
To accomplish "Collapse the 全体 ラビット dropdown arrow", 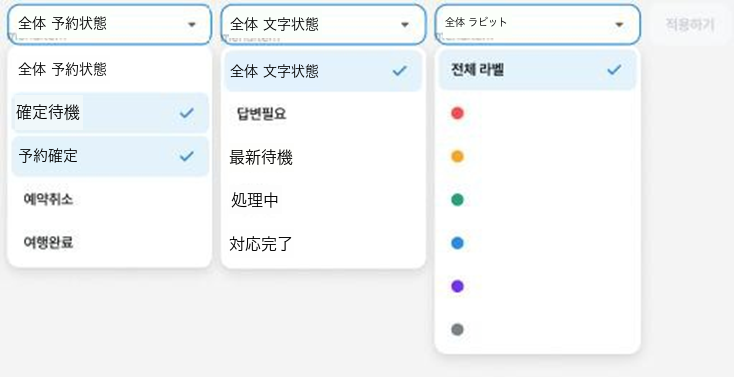I will [619, 24].
